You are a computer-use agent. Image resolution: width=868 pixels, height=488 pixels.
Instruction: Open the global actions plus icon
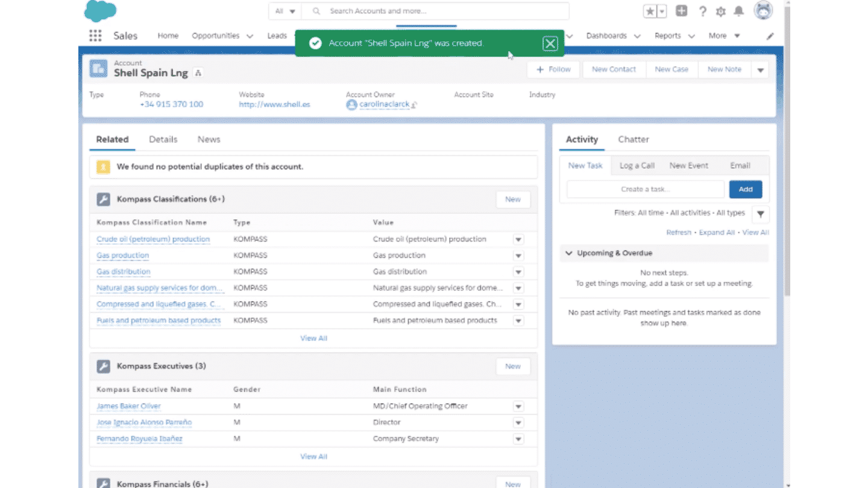pyautogui.click(x=681, y=11)
